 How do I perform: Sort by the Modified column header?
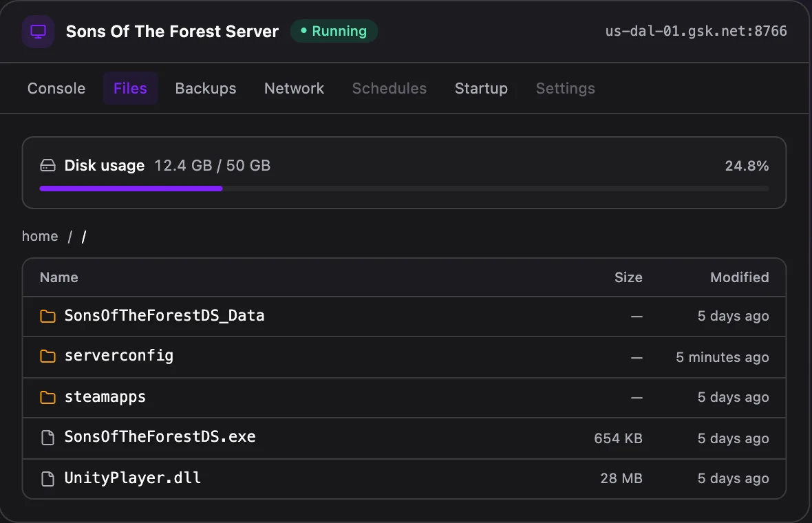click(x=740, y=277)
